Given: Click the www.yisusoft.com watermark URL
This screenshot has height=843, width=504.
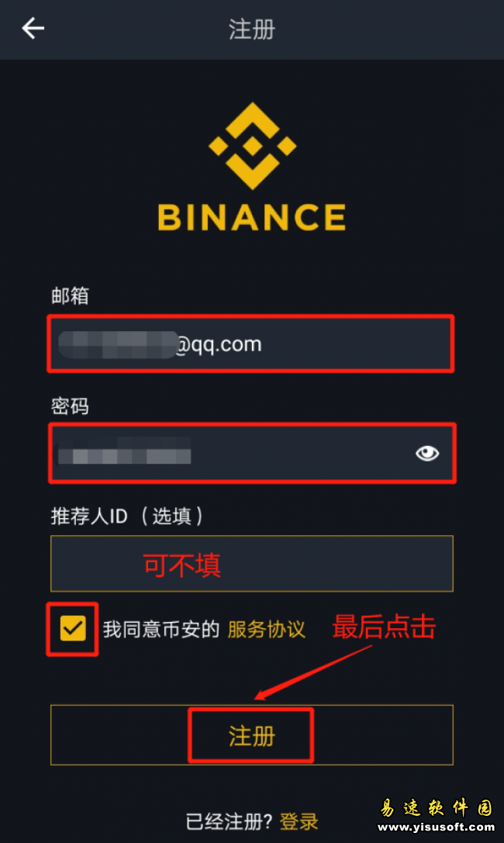Looking at the screenshot, I should click(x=436, y=827).
